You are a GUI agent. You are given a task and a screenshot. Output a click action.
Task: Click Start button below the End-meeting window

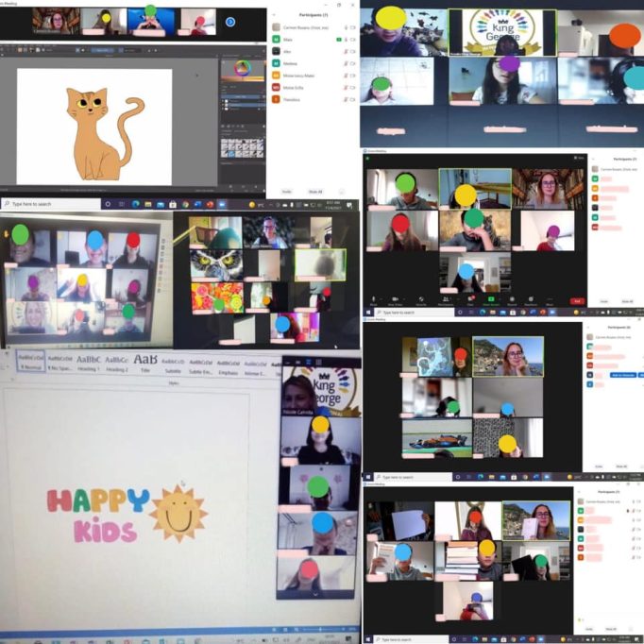click(368, 313)
